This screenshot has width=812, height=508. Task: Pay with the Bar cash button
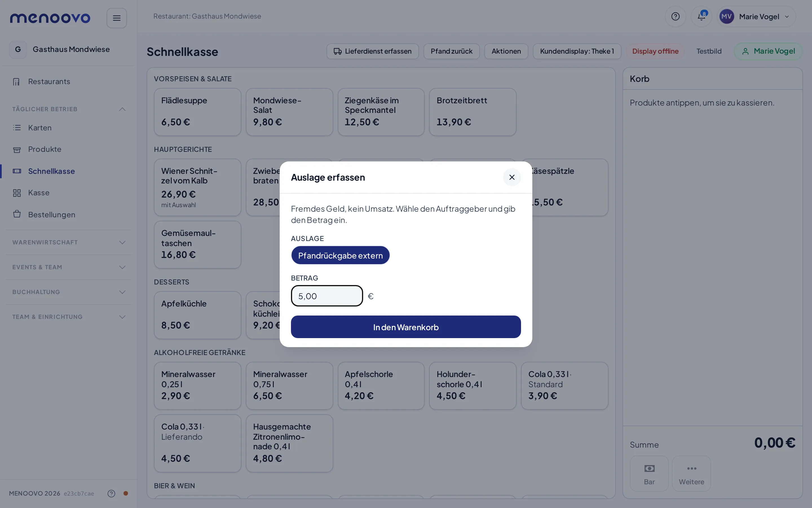pos(649,474)
